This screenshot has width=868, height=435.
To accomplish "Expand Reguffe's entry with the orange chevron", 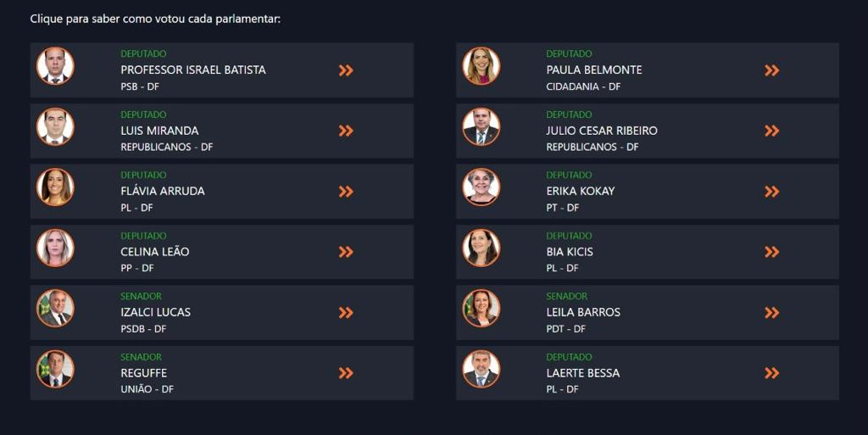I will [x=346, y=373].
